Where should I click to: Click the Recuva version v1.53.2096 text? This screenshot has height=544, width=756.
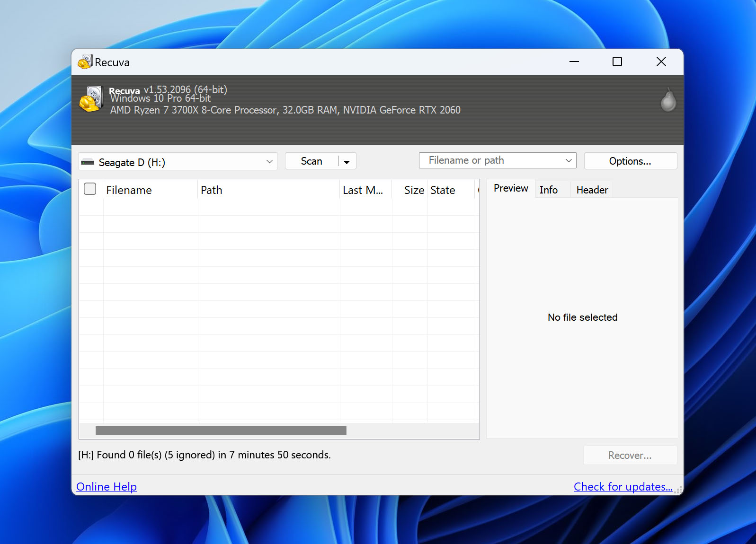[x=186, y=89]
